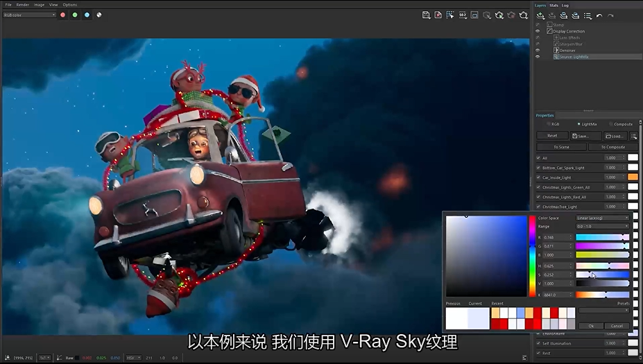This screenshot has width=643, height=364.
Task: Click the status bar toggle icon at bottom right
Action: point(524,358)
